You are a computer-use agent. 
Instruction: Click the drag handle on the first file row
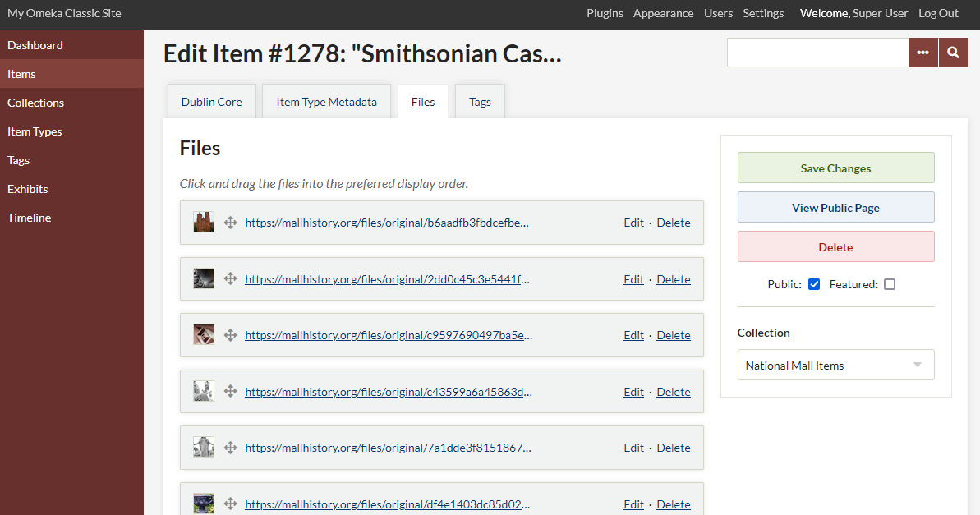point(230,222)
